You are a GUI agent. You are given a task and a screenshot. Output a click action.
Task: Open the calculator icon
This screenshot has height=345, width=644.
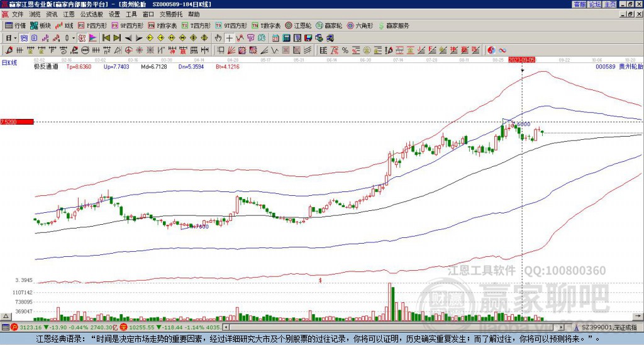coord(286,38)
